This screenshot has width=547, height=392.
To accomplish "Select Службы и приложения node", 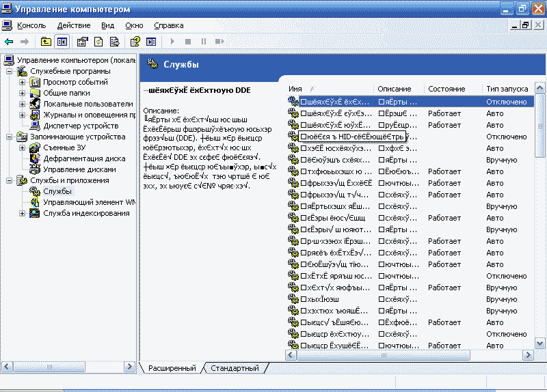I will [x=70, y=180].
